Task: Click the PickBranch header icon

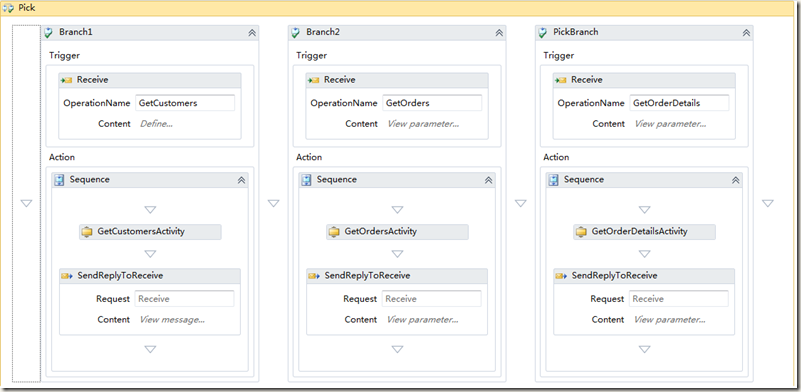Action: [x=543, y=33]
